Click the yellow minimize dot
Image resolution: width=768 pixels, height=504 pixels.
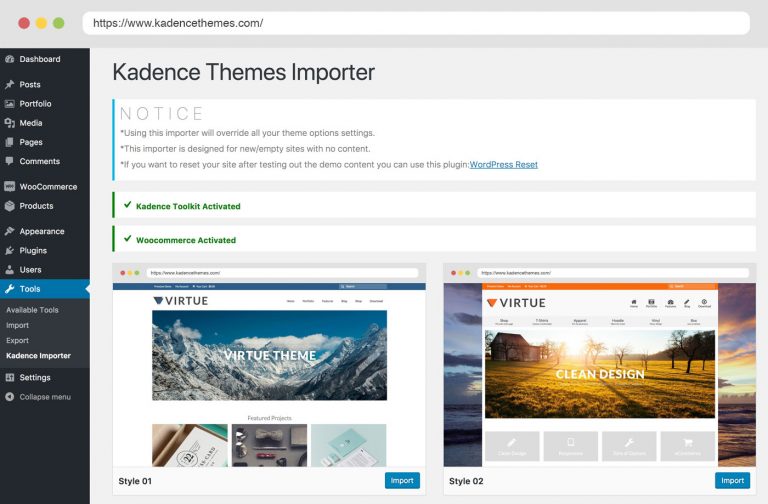[x=41, y=23]
